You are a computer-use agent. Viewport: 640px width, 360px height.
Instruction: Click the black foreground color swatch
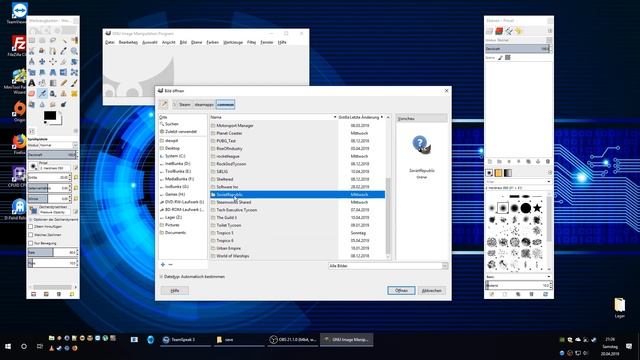tap(50, 116)
